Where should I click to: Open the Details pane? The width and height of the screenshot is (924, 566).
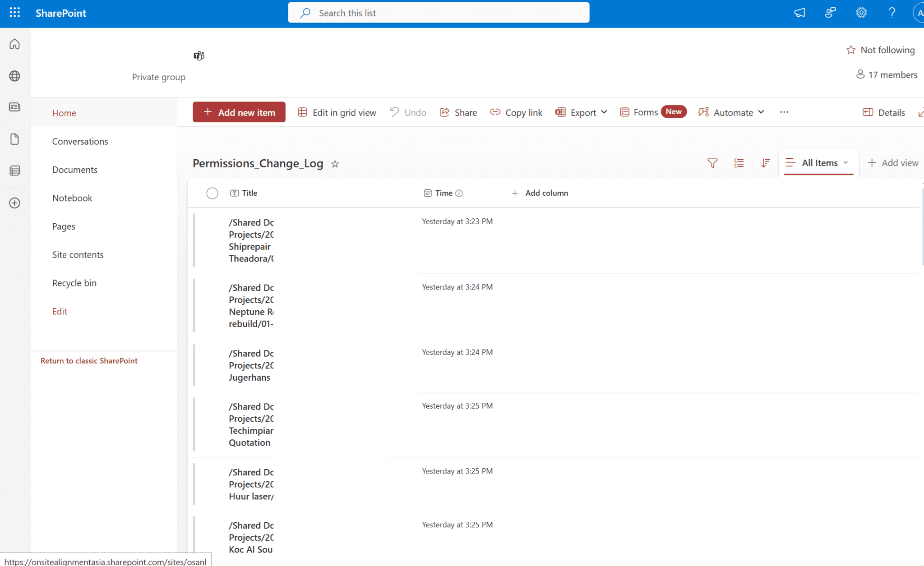pos(884,112)
